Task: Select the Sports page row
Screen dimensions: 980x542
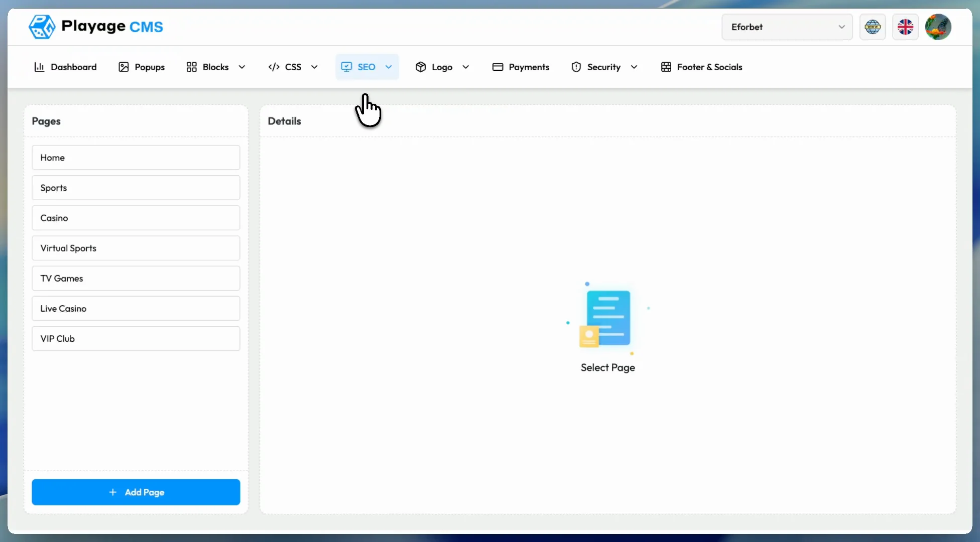Action: tap(136, 188)
